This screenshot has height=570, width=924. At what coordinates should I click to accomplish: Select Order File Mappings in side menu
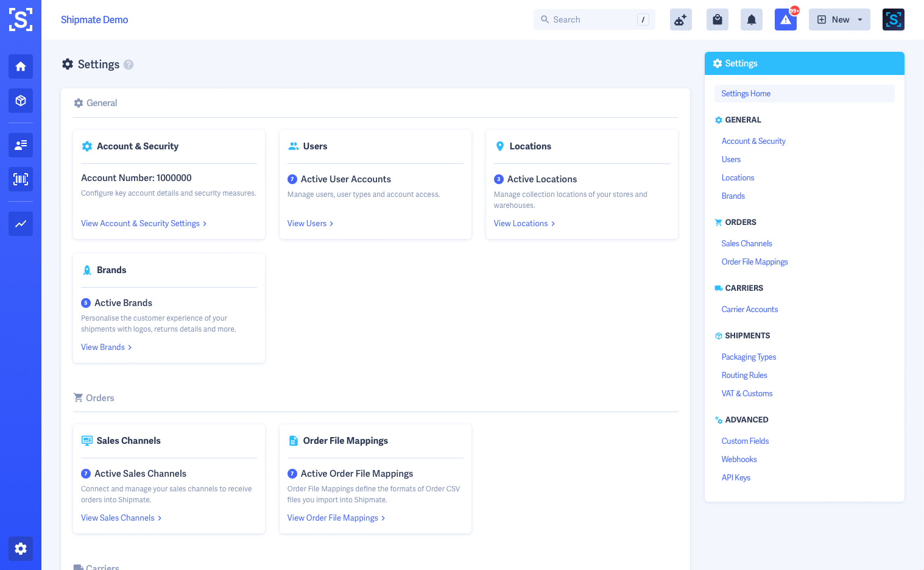click(755, 262)
